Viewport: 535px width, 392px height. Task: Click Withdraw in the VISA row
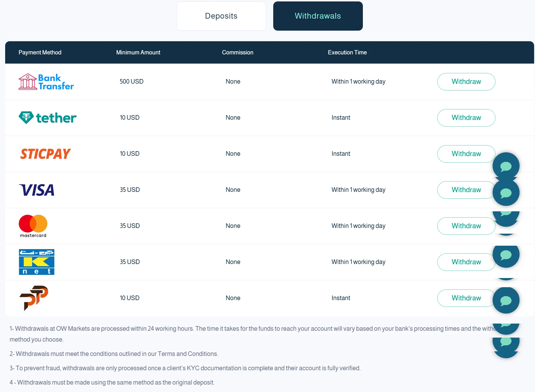[x=466, y=190]
